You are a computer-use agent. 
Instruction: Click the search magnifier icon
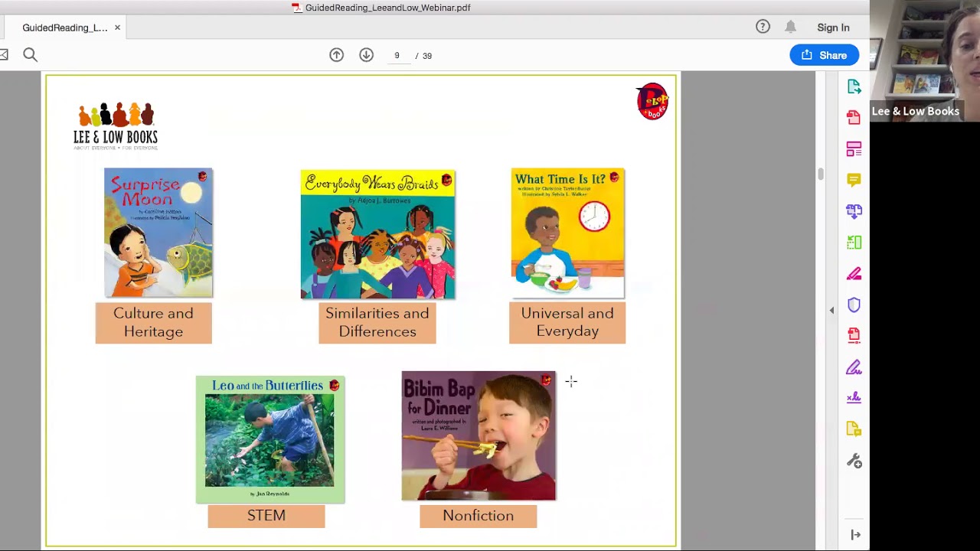pyautogui.click(x=30, y=54)
